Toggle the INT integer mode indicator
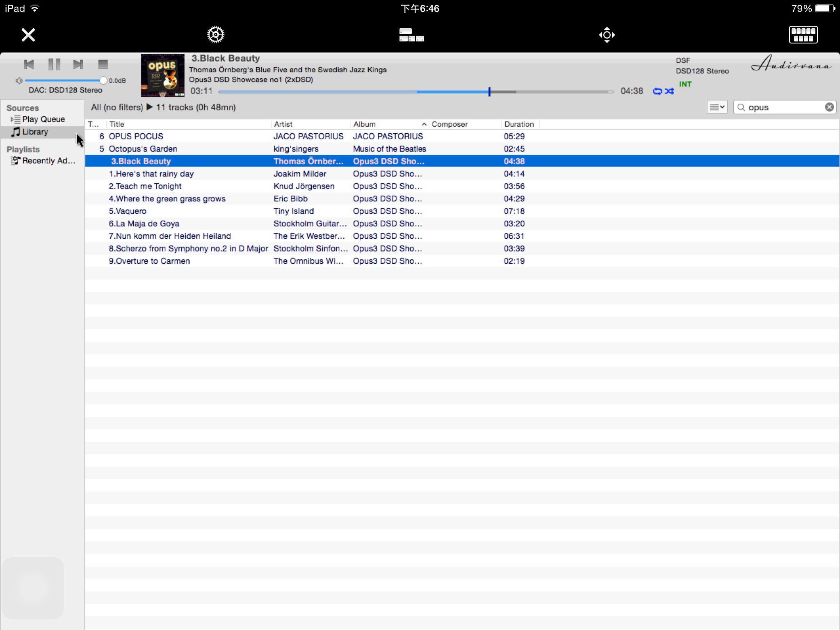 coord(685,84)
